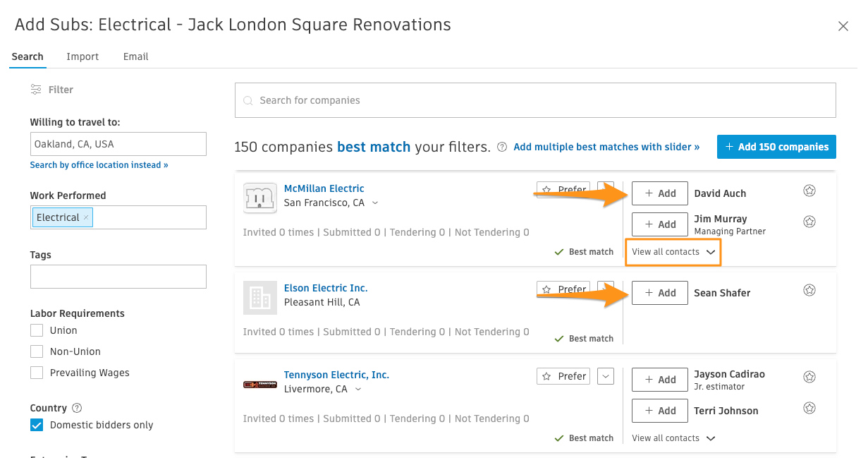Uncheck Domestic bidders only
Screen dimensions: 868x458
[x=37, y=425]
